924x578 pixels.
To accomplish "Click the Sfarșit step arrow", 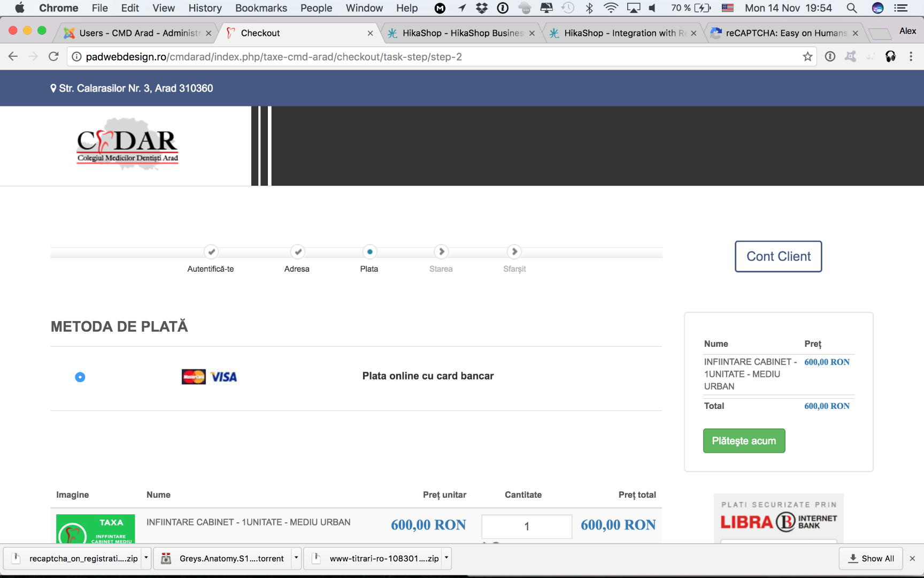I will [514, 252].
